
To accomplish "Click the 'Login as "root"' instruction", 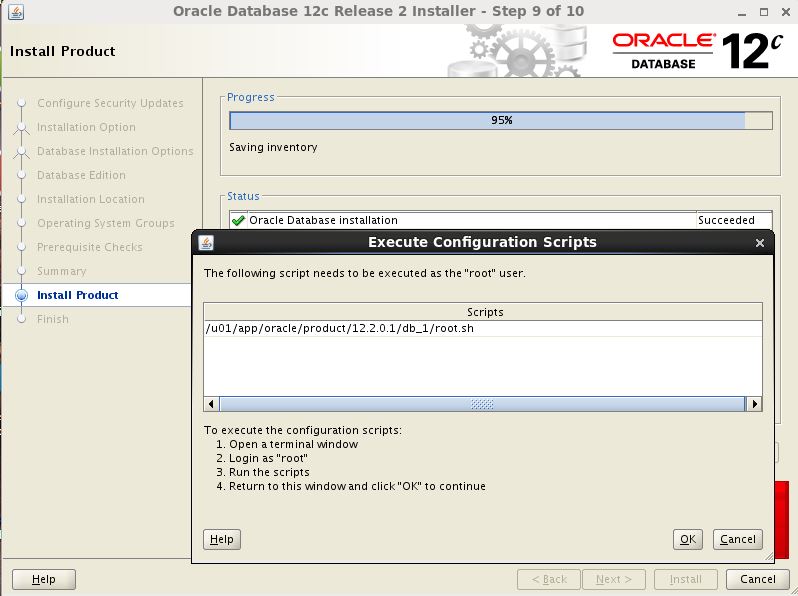I will coord(268,458).
